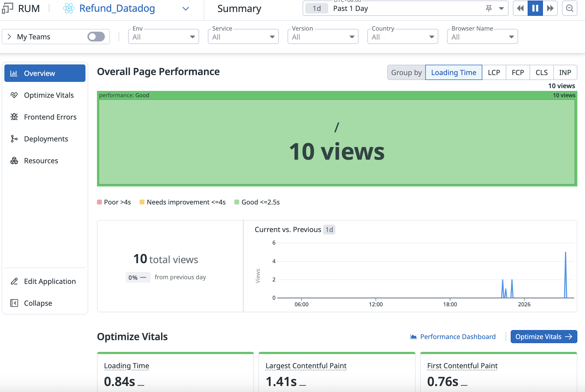Click the zoom out magnifier icon
The width and height of the screenshot is (585, 392).
point(569,8)
